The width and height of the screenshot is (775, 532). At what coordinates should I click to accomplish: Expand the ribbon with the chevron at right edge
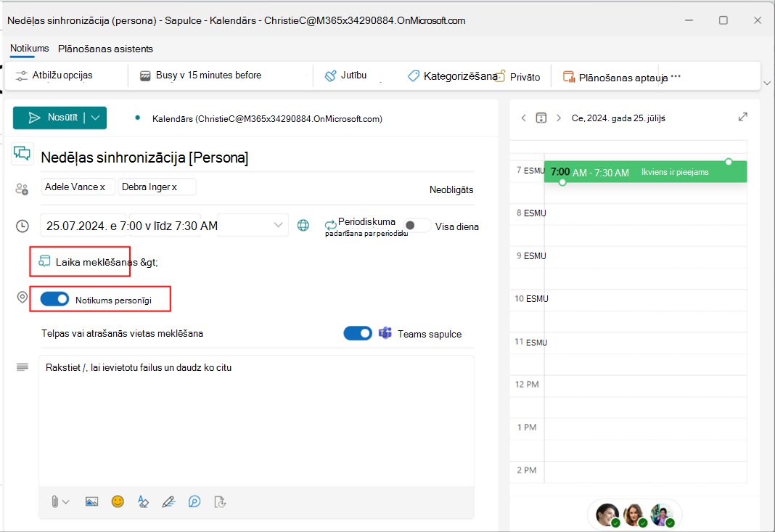tap(767, 83)
